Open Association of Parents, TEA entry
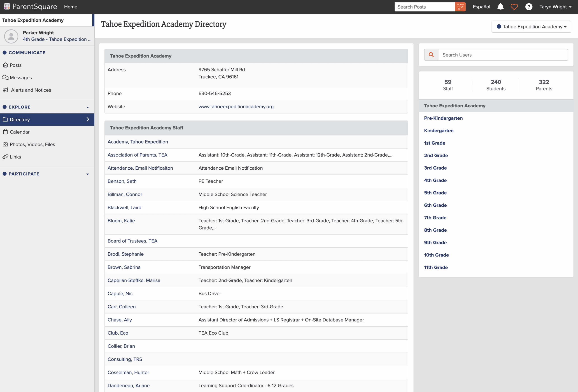This screenshot has width=578, height=392. coord(137,155)
